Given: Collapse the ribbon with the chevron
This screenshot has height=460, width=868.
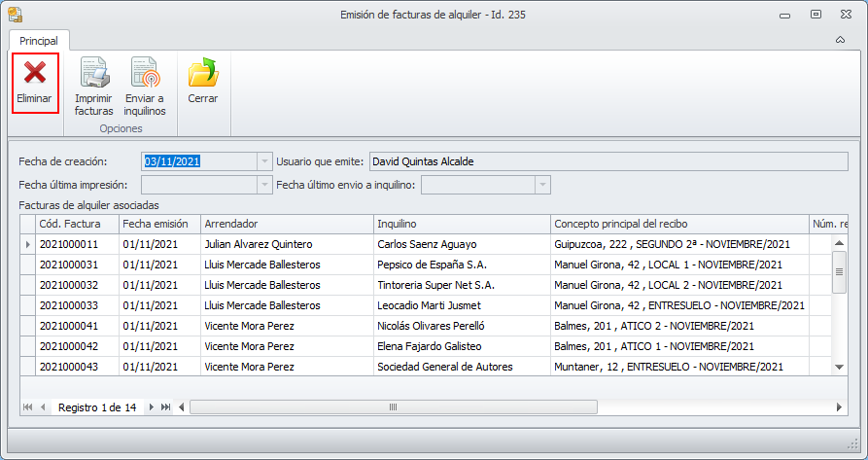Looking at the screenshot, I should (x=840, y=41).
